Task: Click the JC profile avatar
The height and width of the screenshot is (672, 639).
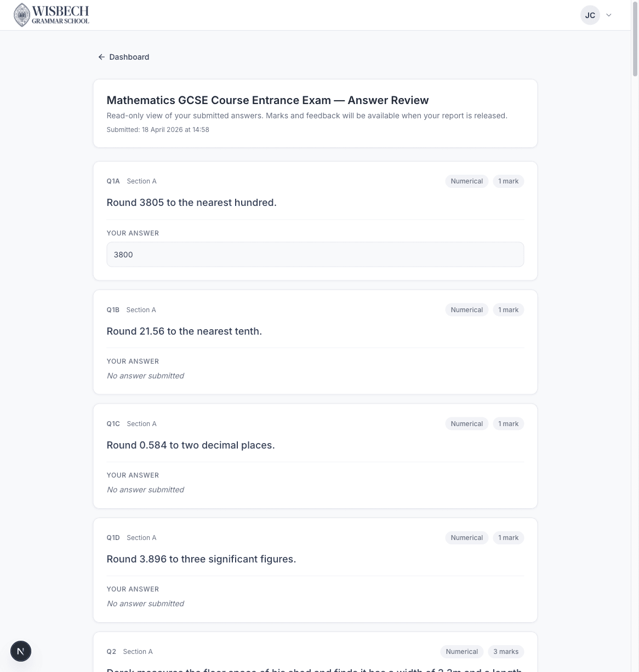Action: 590,15
